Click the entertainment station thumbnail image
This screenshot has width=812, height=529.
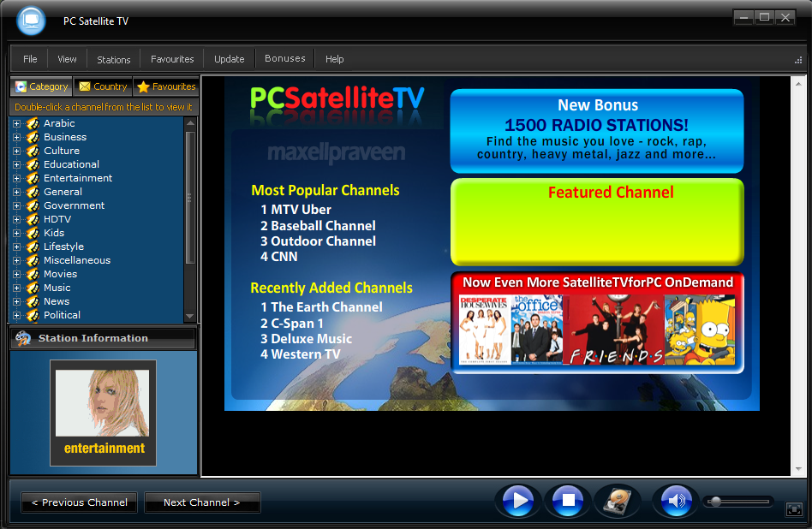tap(103, 403)
